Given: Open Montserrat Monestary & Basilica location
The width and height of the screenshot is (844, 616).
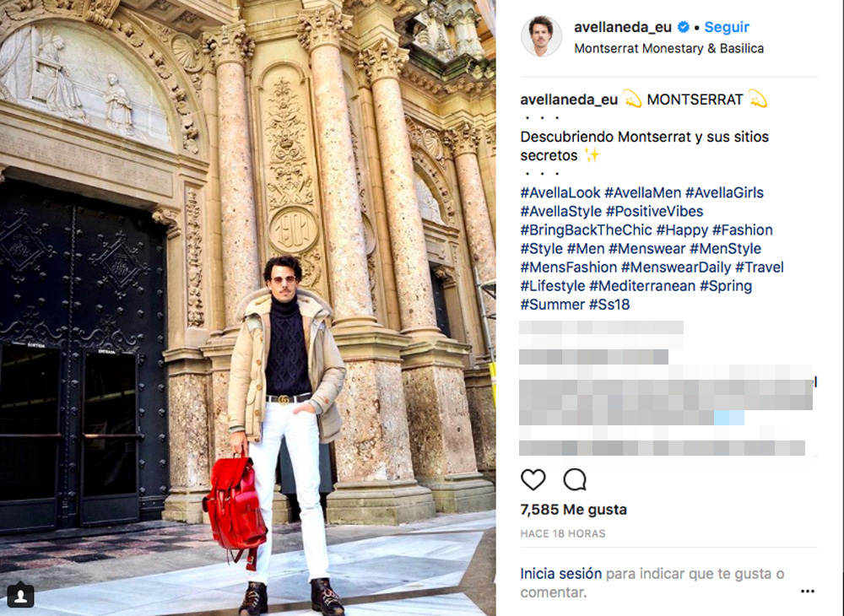Looking at the screenshot, I should (x=668, y=48).
